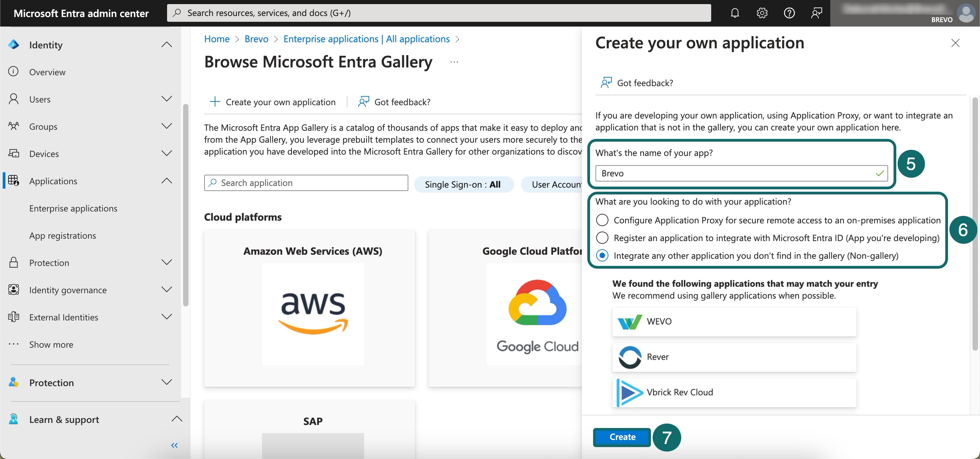Open Enterprise applications in sidebar

(73, 208)
